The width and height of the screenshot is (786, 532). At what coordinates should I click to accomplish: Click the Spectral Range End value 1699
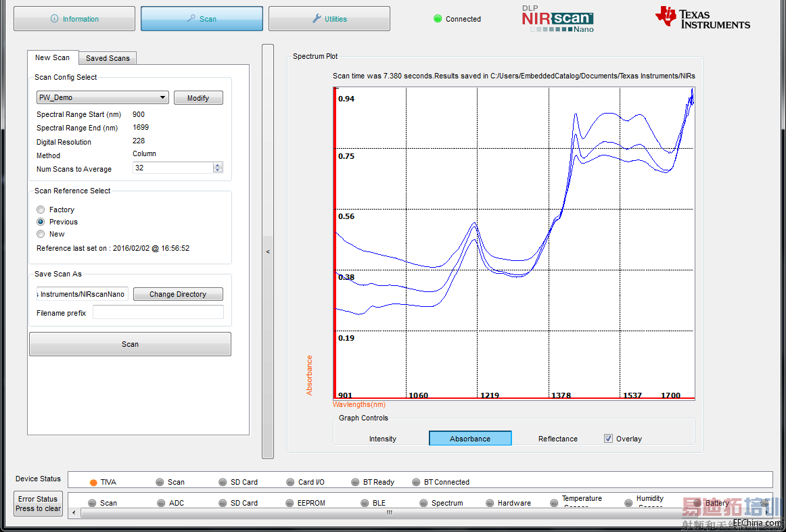click(141, 127)
